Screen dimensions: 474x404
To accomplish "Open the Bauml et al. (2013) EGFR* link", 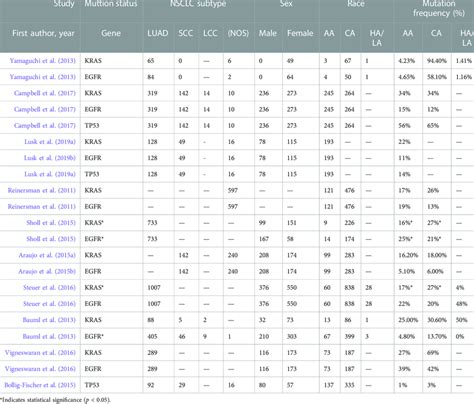I will point(49,336).
